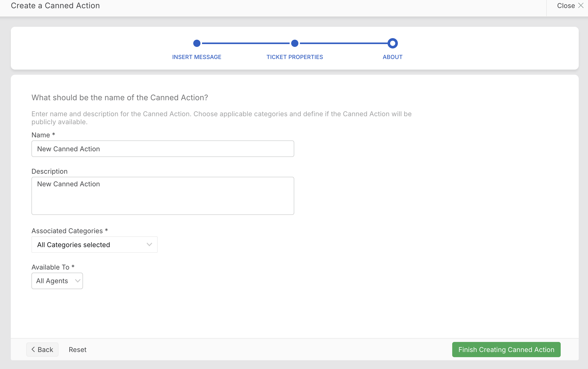
Task: Click the X icon beside Close
Action: pos(581,6)
